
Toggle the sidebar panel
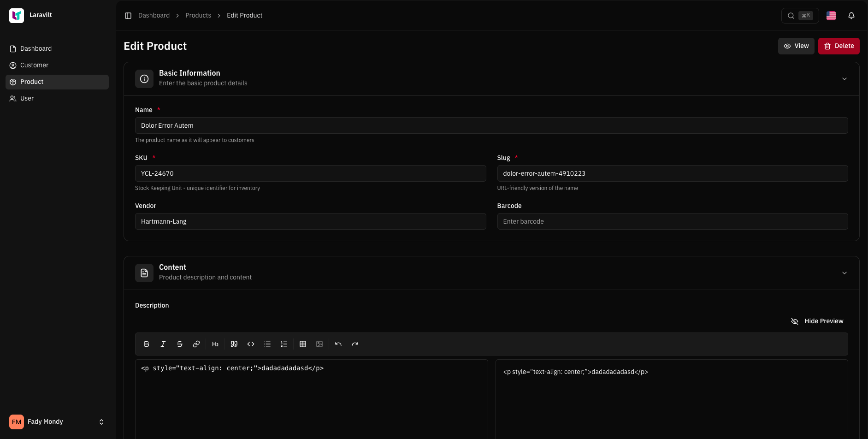(128, 16)
